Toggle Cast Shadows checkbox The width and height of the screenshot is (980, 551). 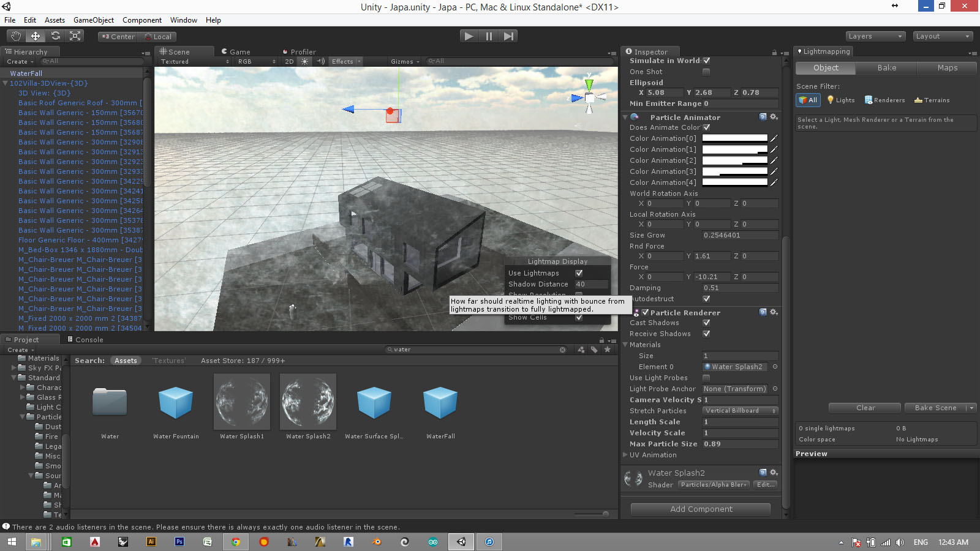(x=706, y=323)
